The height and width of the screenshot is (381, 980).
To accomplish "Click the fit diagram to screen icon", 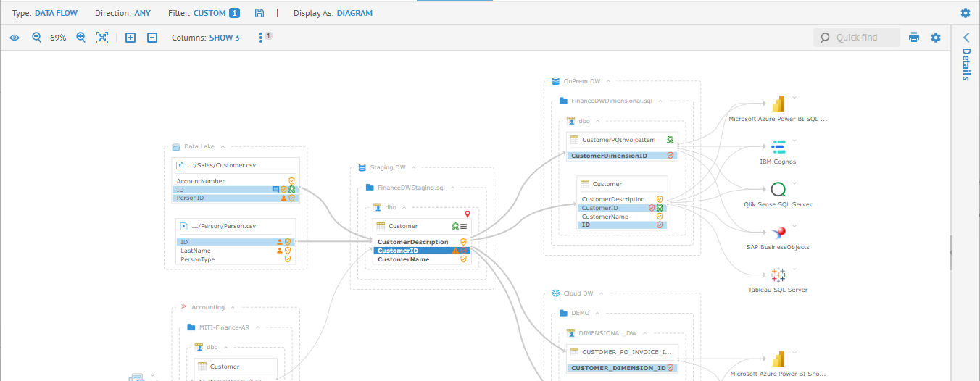I will (x=102, y=38).
